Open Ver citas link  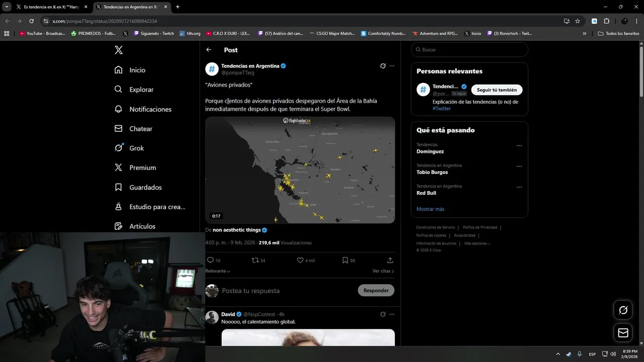[383, 271]
